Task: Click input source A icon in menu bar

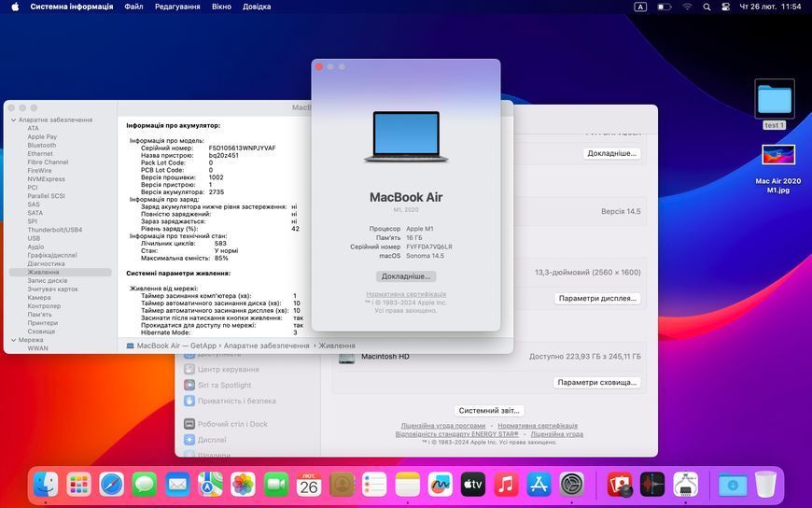Action: click(x=640, y=7)
